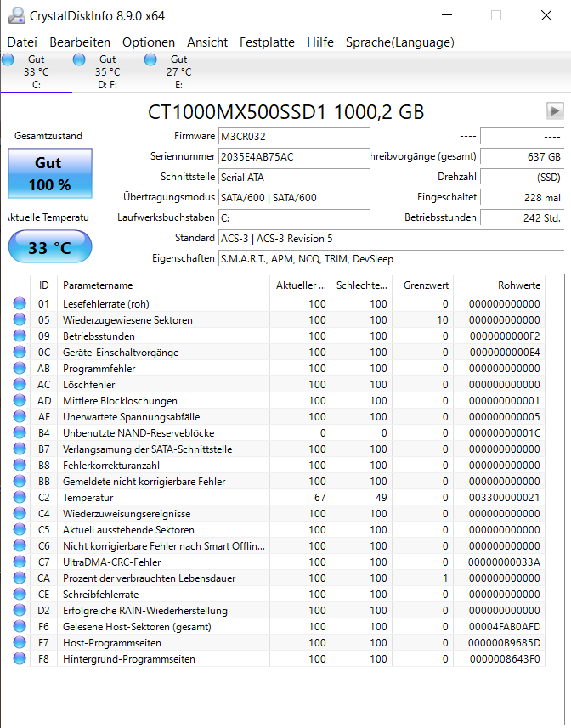This screenshot has height=728, width=571.
Task: Click the Eigenschaften field with S.M.A.R.T.
Action: tap(392, 259)
